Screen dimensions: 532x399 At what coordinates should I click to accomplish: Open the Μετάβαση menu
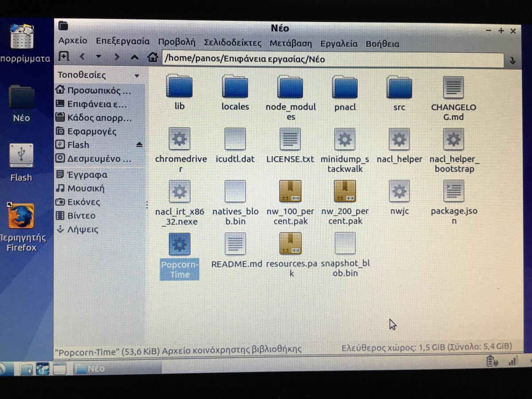tap(291, 43)
